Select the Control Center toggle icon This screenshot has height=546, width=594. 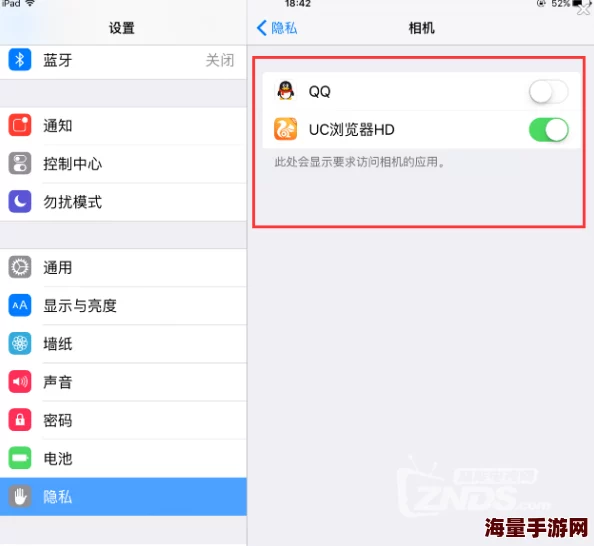[20, 163]
